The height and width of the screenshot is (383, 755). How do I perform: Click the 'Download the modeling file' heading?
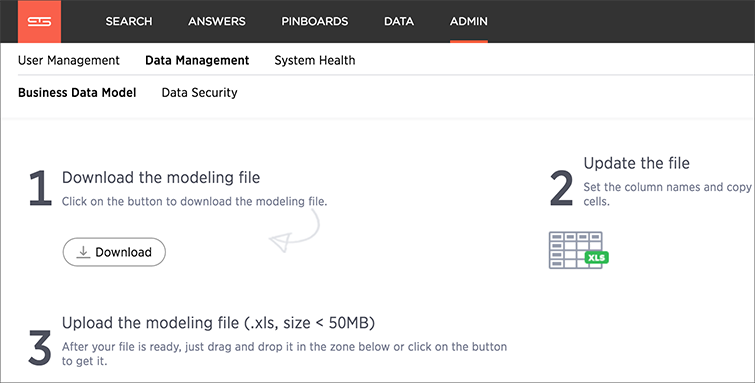(161, 177)
